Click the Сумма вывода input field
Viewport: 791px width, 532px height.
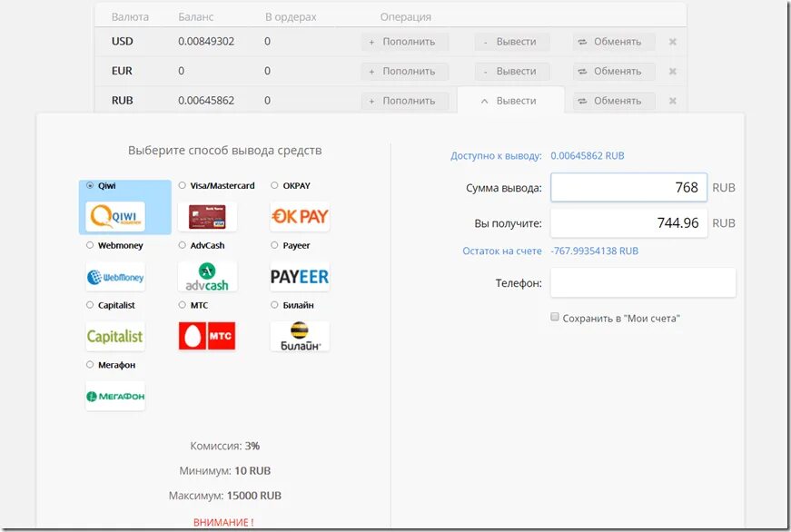pos(628,188)
